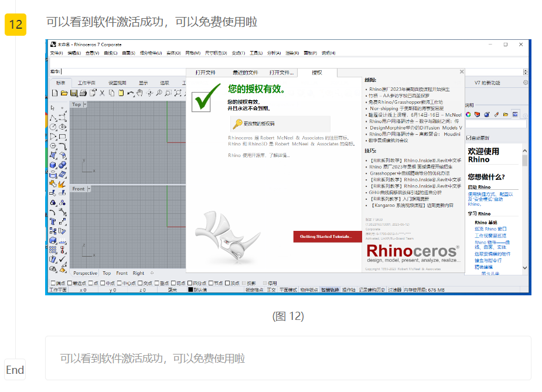
Task: Enable the 中点 osnap checkbox
Action: click(x=103, y=283)
